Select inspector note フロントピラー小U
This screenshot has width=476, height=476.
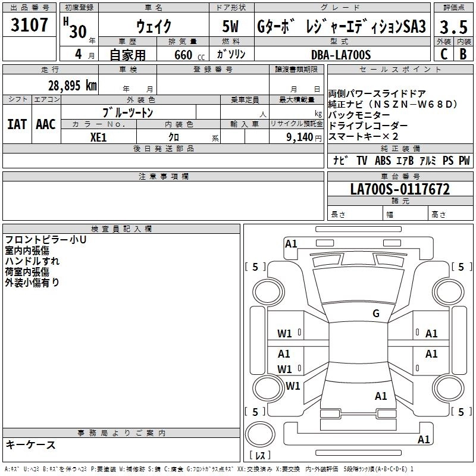pyautogui.click(x=46, y=240)
